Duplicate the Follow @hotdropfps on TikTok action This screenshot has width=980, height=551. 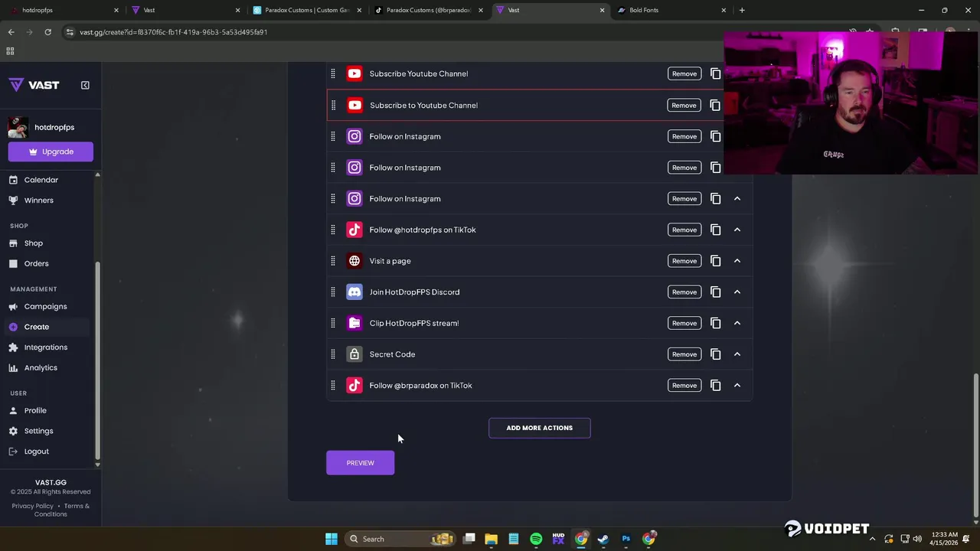(715, 230)
